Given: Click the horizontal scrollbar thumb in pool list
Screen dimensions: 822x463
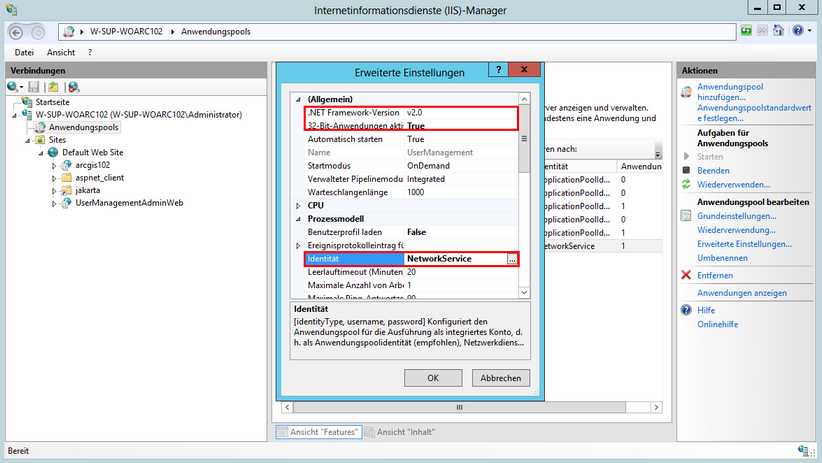Looking at the screenshot, I should click(x=459, y=407).
